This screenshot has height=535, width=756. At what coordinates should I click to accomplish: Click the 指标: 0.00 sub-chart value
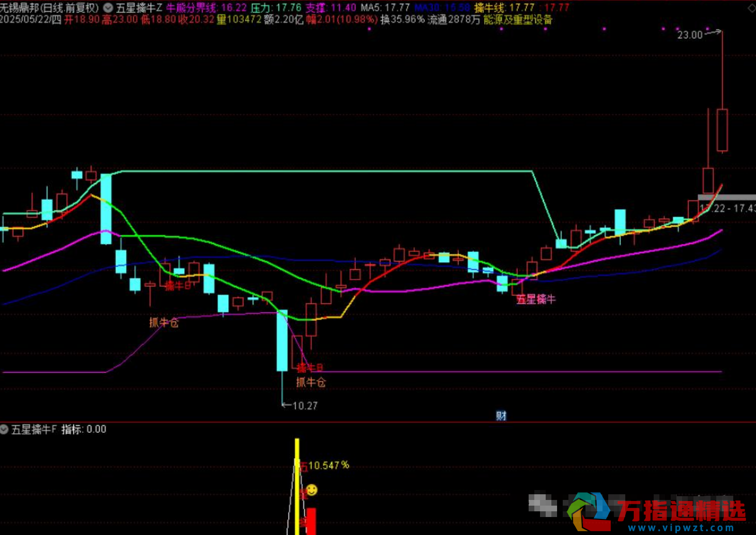(x=84, y=429)
